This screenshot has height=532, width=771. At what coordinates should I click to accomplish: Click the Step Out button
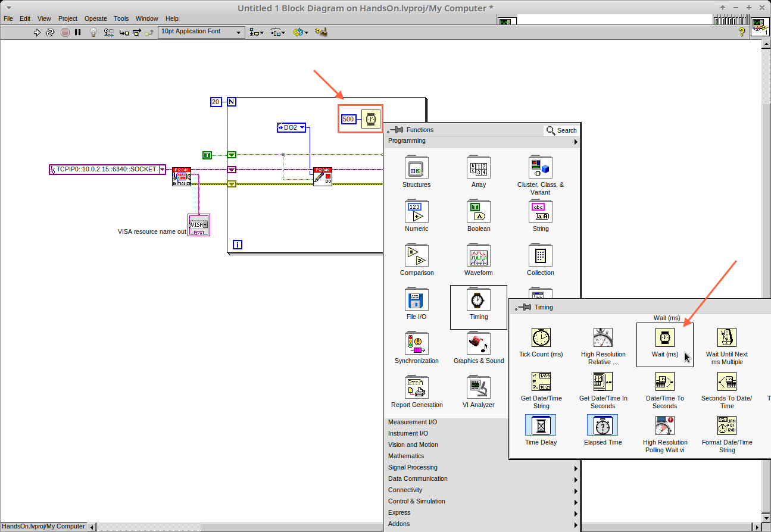pyautogui.click(x=149, y=32)
